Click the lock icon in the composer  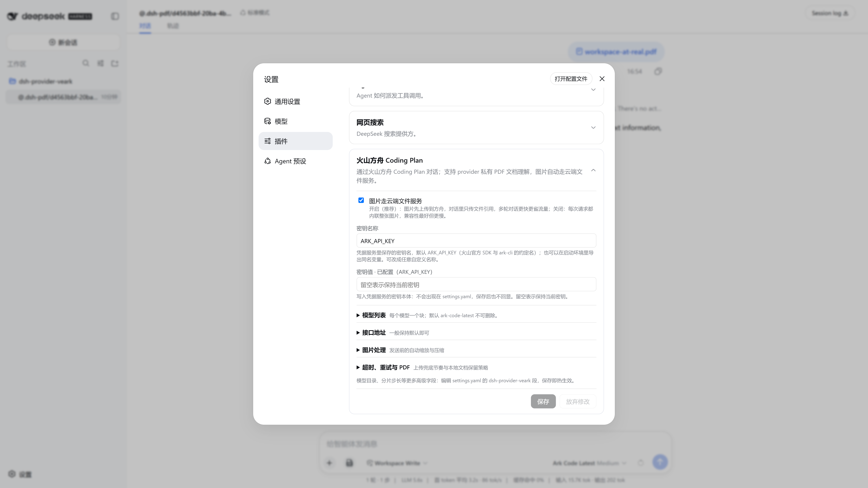point(349,463)
